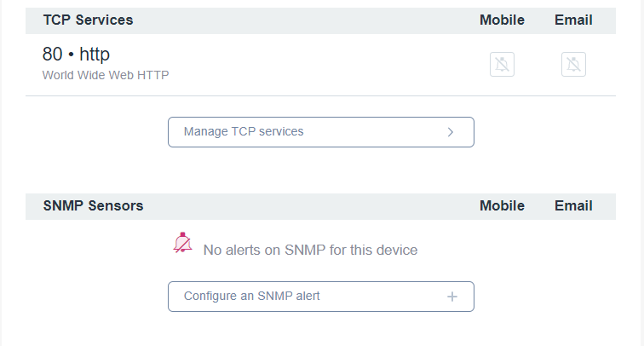
Task: Click Mobile column header in TCP Services
Action: click(502, 20)
